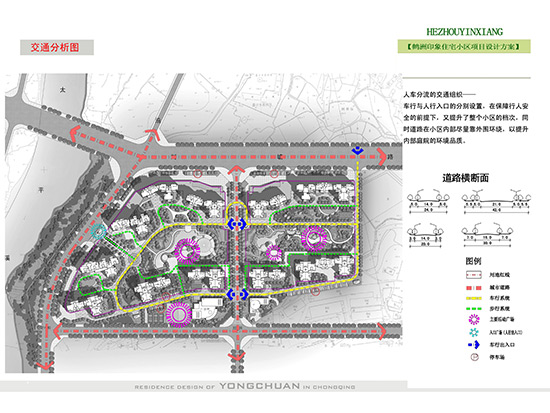This screenshot has width=550, height=413.
Task: Click the green dashed pedestrian system legend line
Action: coord(474,309)
